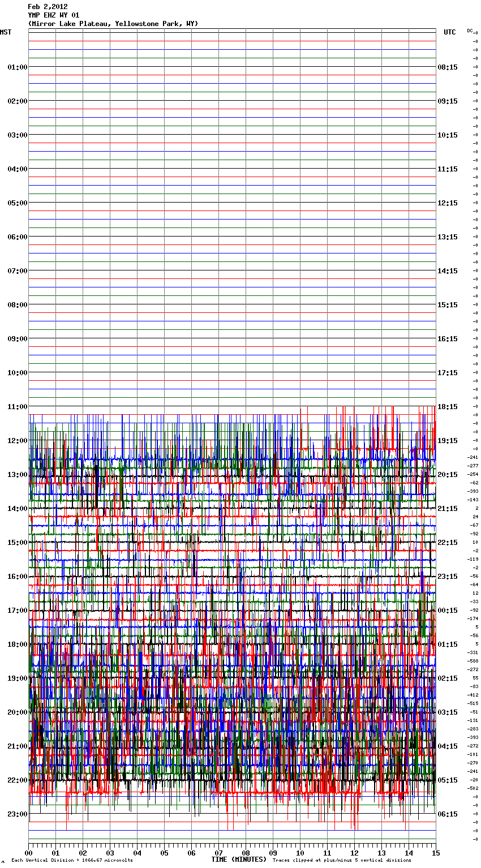
Task: Click the 05:15 UTC time label
Action: point(448,780)
